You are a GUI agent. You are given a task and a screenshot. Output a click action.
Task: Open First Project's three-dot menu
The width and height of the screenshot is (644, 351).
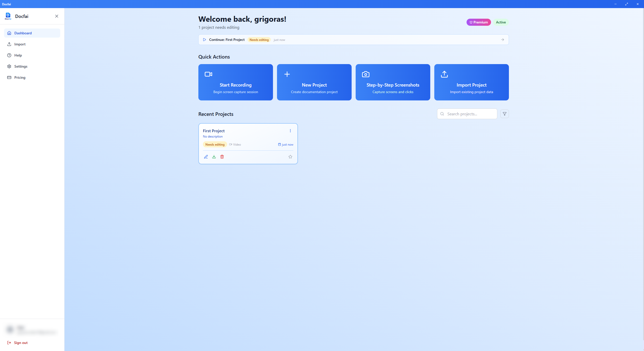pos(290,131)
